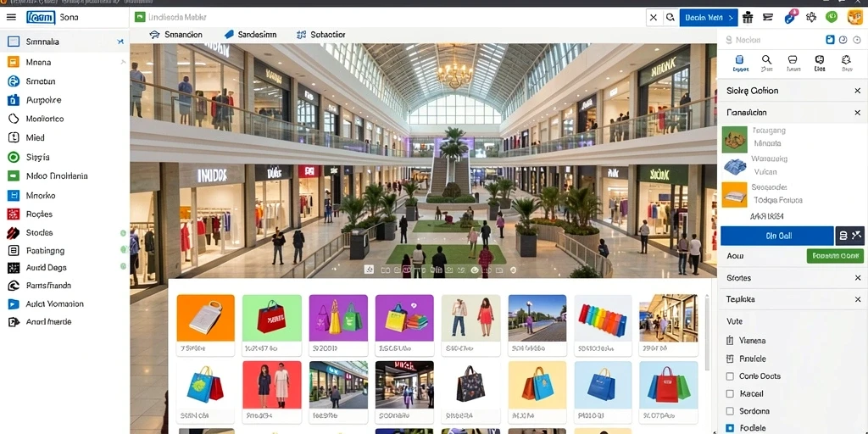Open the settings gear in top toolbar
The height and width of the screenshot is (434, 868).
point(811,17)
